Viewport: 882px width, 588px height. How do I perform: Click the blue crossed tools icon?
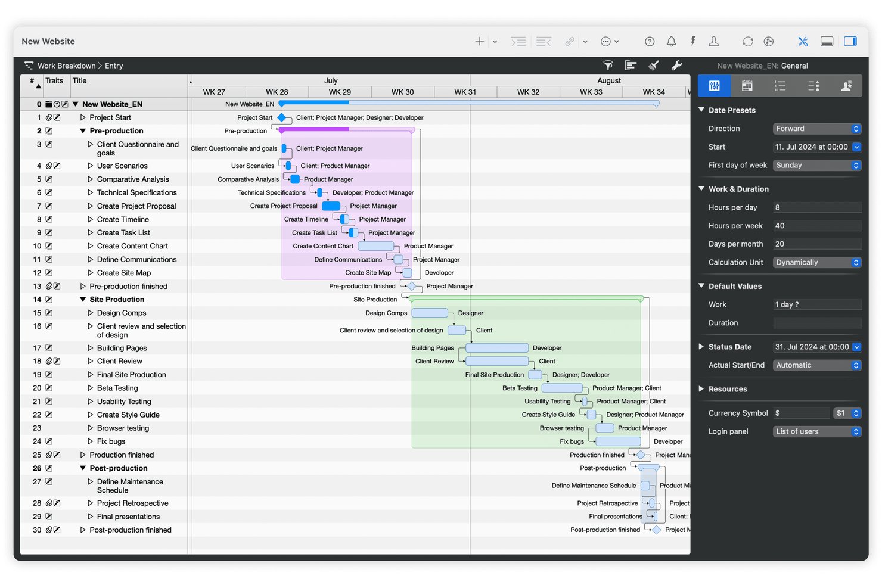(803, 41)
